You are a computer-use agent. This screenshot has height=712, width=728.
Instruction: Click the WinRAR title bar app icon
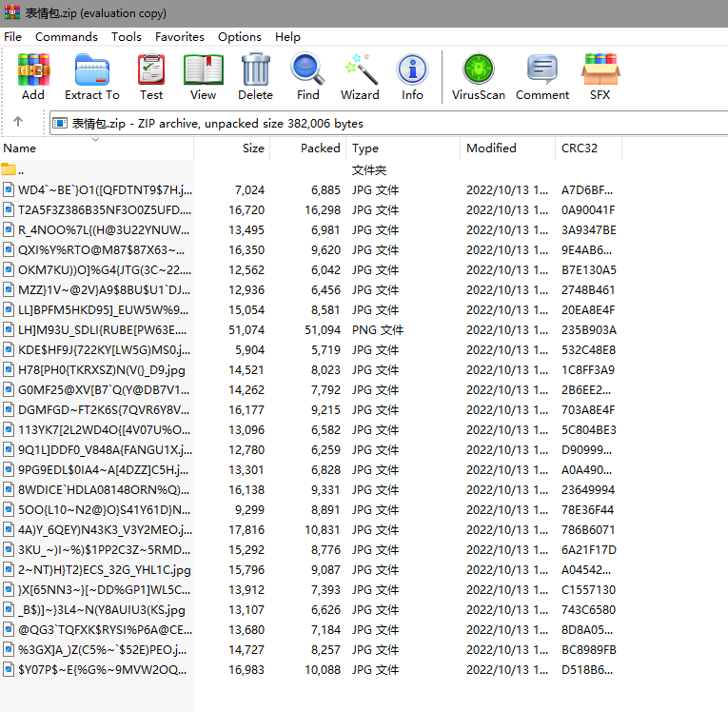[x=12, y=12]
